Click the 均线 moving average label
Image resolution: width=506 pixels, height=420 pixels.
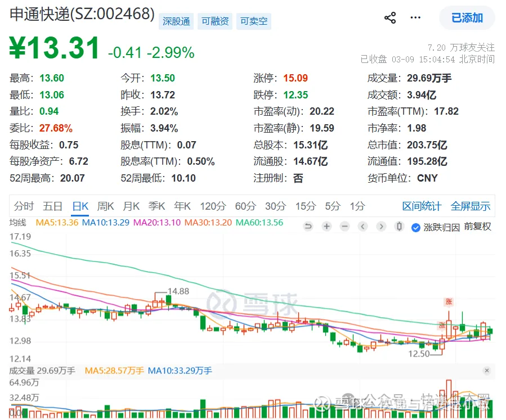coord(18,223)
